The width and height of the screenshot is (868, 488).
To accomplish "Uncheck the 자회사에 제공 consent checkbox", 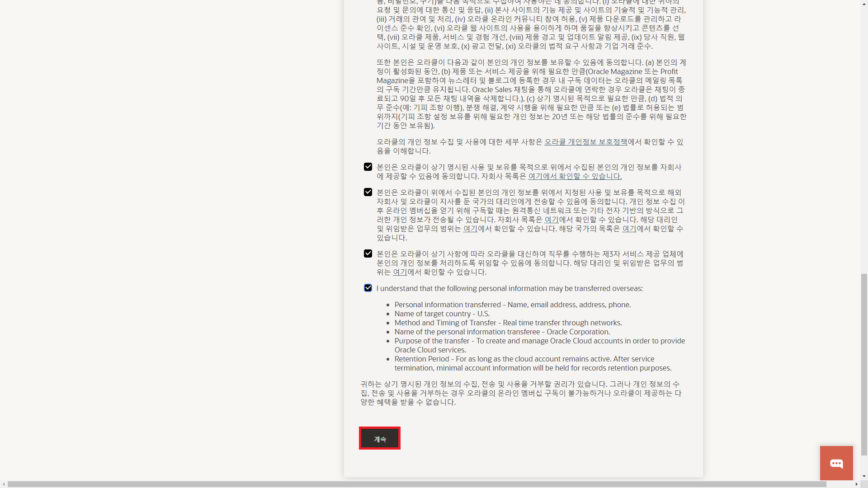I will point(368,167).
